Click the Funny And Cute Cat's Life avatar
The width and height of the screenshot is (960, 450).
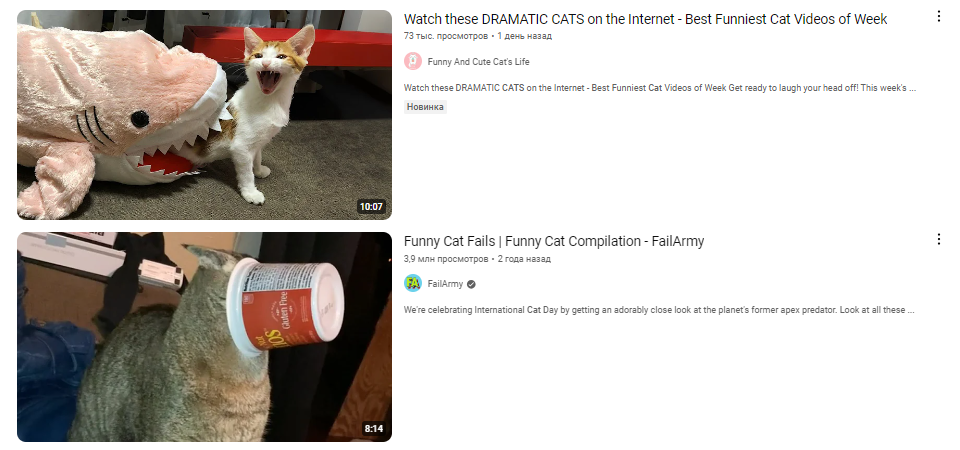tap(413, 61)
